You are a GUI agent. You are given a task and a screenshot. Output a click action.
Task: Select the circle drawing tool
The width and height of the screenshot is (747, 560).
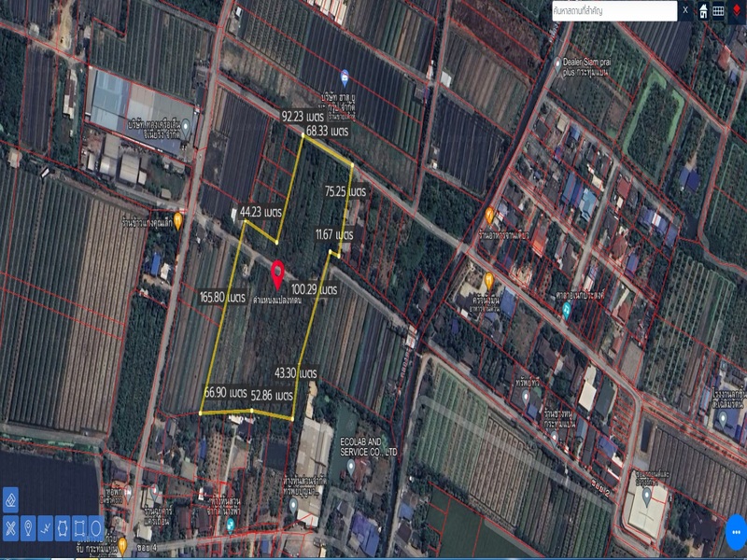96,527
